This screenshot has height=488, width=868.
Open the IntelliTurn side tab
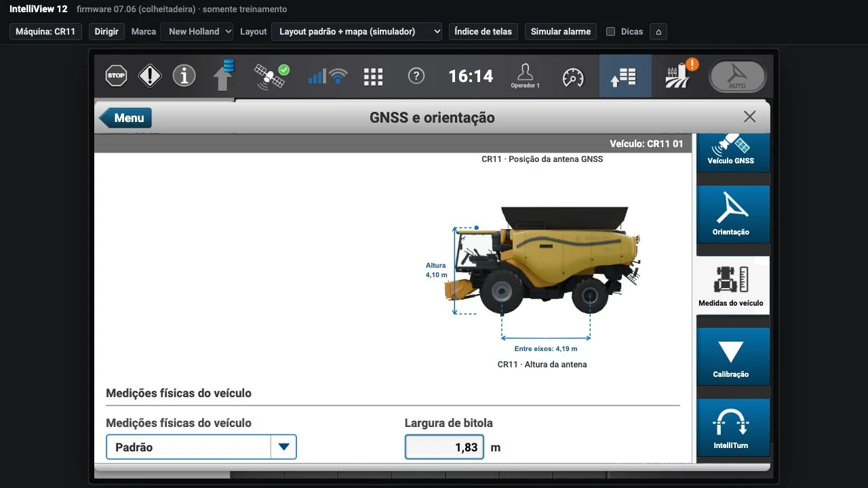tap(733, 428)
